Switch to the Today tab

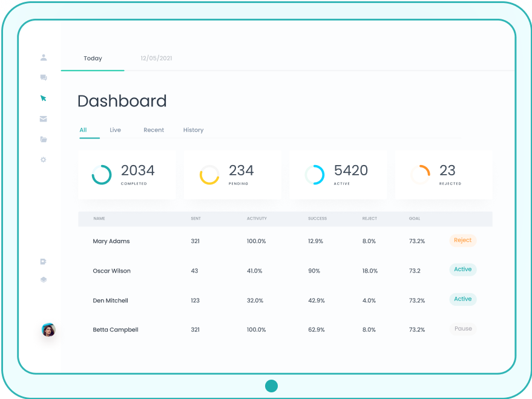[93, 59]
